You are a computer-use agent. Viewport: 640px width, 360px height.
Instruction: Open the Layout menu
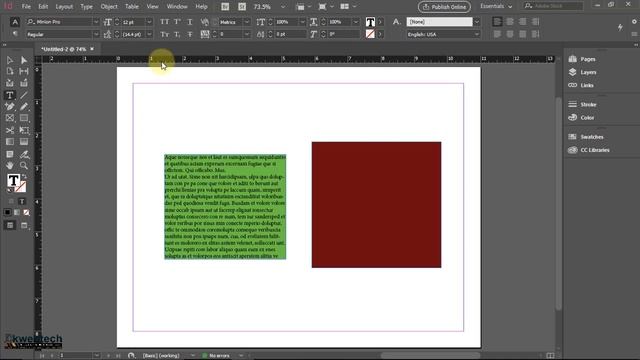pyautogui.click(x=64, y=7)
